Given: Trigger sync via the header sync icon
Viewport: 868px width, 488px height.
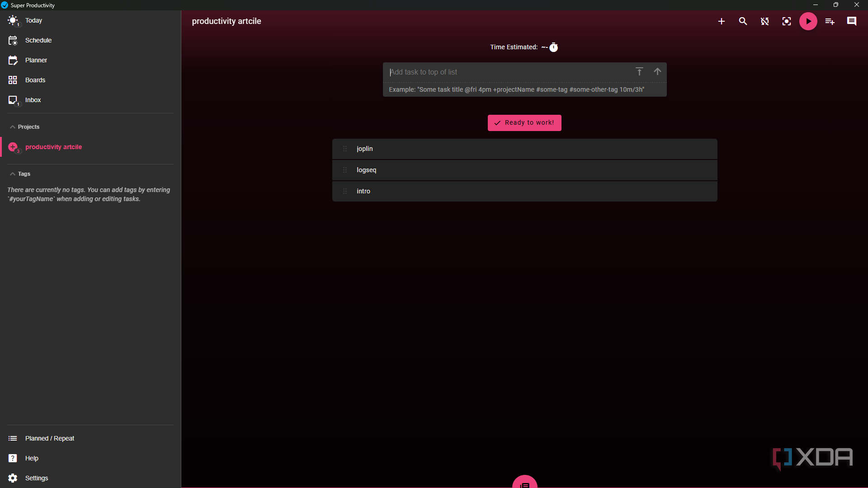Looking at the screenshot, I should pyautogui.click(x=764, y=21).
